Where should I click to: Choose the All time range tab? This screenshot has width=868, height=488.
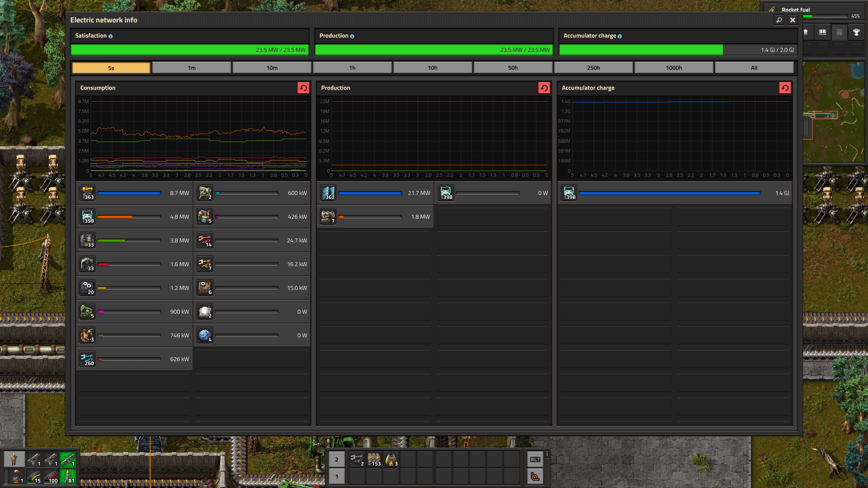[x=754, y=68]
